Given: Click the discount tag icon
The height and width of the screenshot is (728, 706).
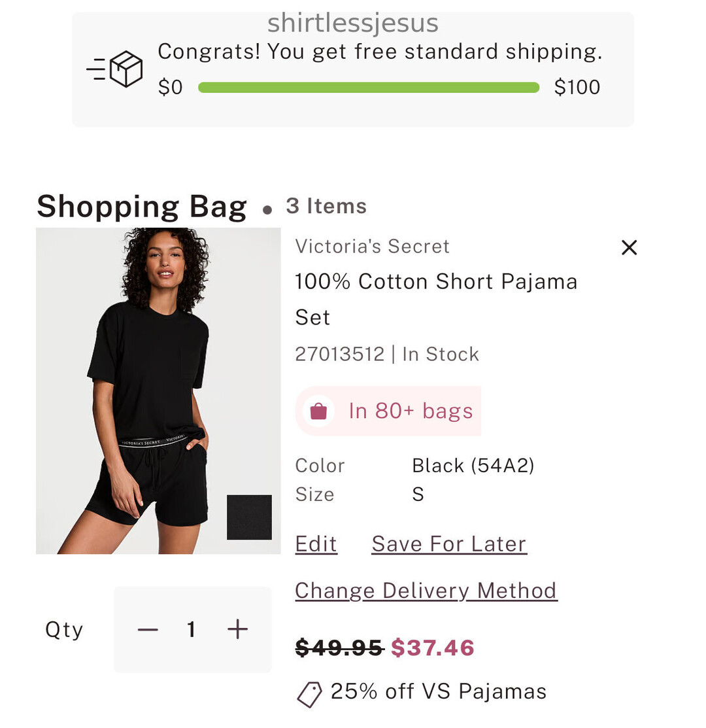Looking at the screenshot, I should point(309,694).
